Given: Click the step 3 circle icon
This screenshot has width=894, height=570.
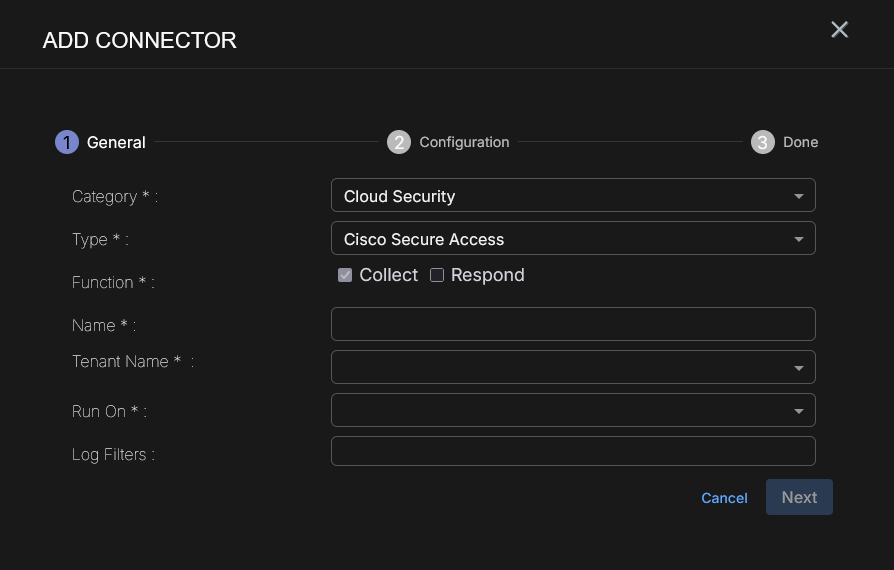Looking at the screenshot, I should pos(763,142).
